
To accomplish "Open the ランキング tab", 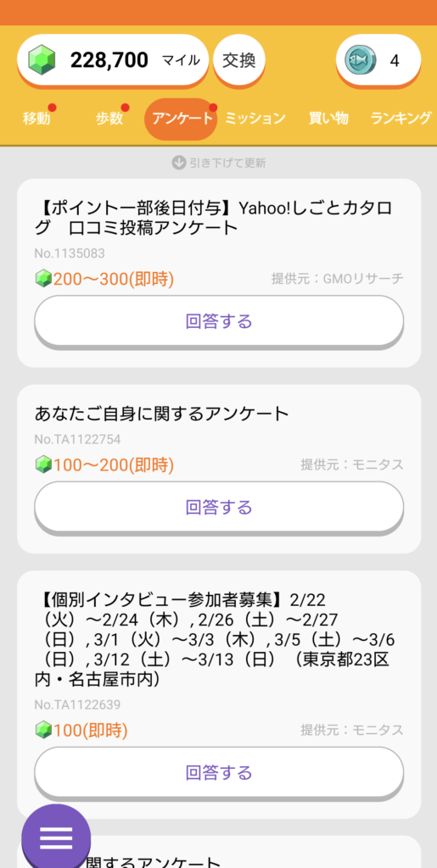I will (401, 118).
